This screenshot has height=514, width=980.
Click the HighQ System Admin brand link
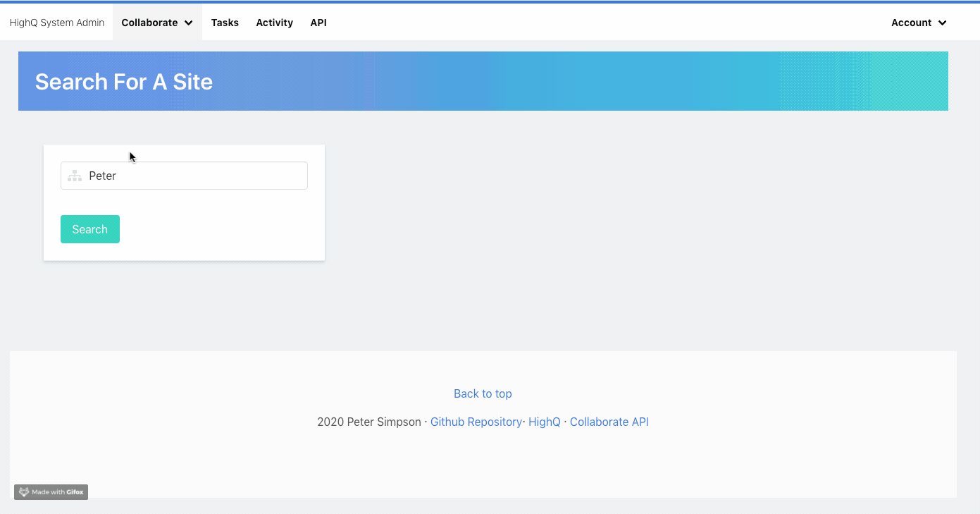click(57, 23)
